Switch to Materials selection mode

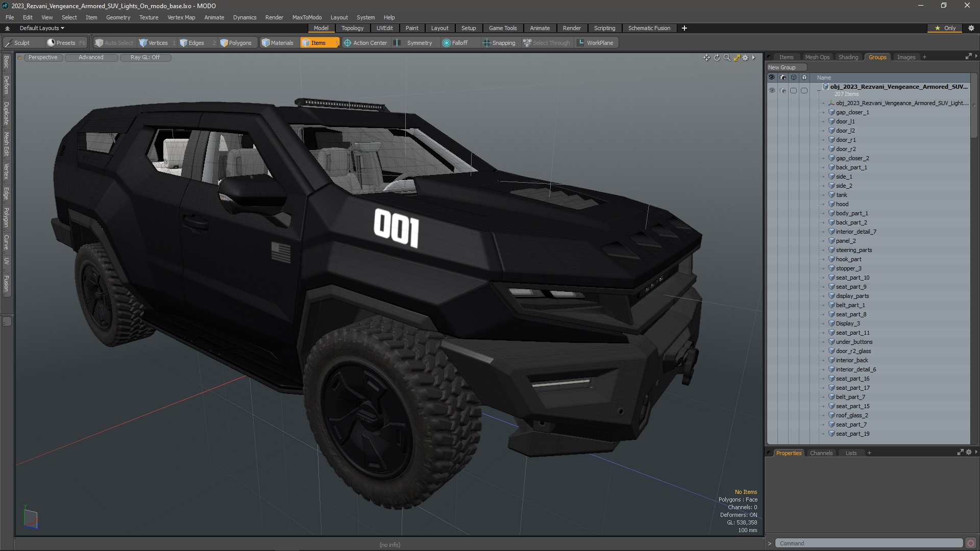(278, 43)
